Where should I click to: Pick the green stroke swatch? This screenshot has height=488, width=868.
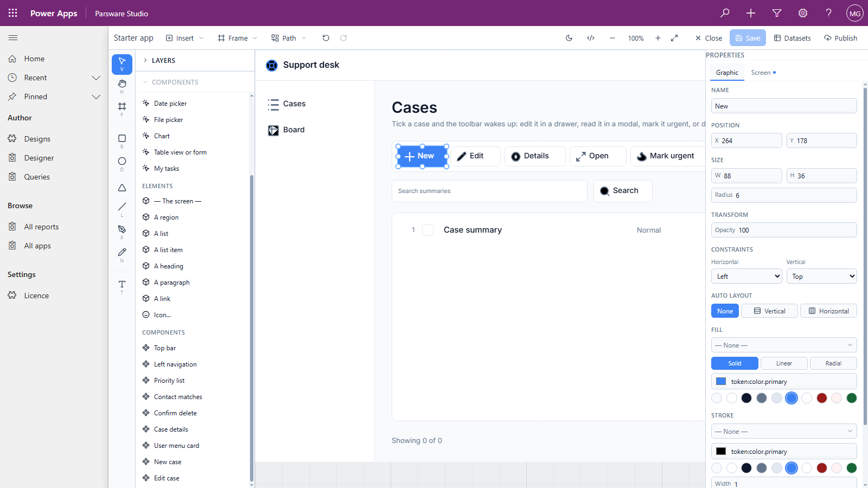(x=851, y=468)
